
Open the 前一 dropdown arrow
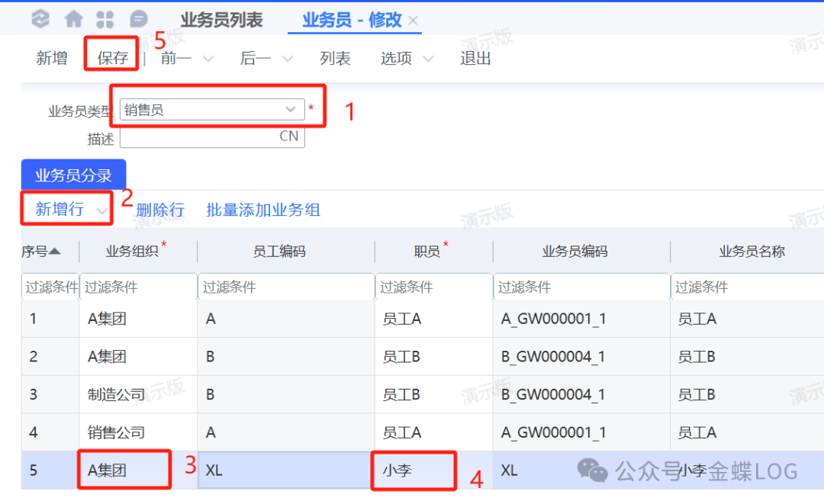coord(208,59)
